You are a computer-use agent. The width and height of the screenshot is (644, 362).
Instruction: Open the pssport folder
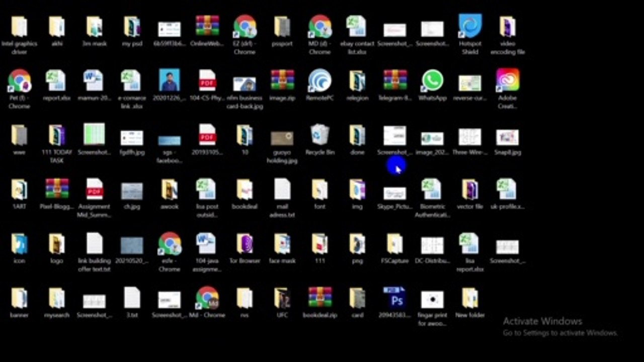(282, 27)
